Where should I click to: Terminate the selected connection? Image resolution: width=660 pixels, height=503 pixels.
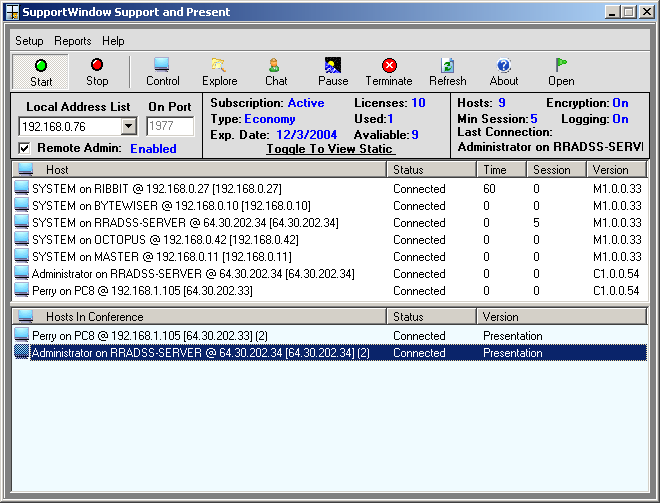click(x=389, y=72)
